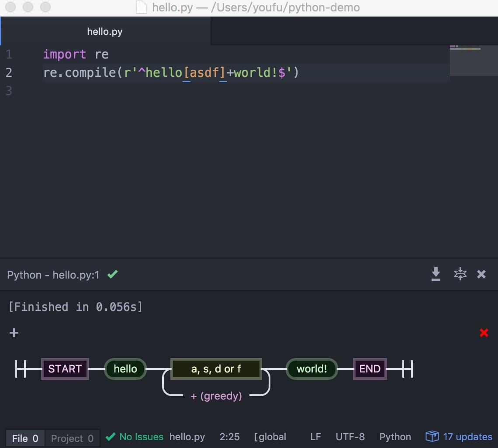
Task: Click the hello.py file name in status bar
Action: point(187,437)
